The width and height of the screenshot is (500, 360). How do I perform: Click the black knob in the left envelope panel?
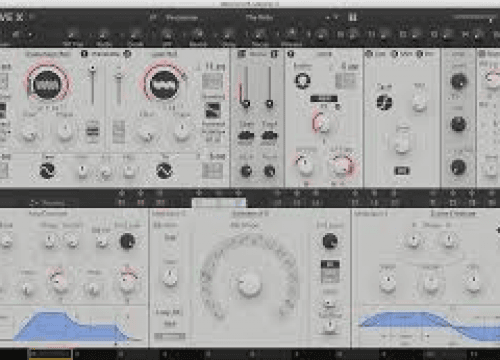coord(127,241)
